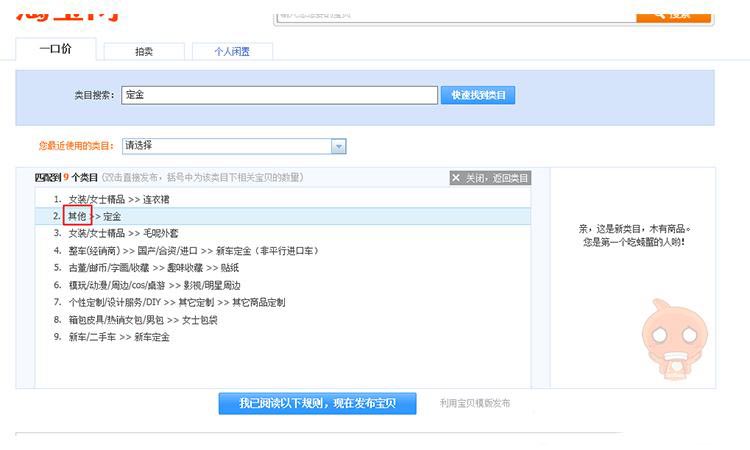Click 我已阅读以下规则，现在发布宝贝 button
The width and height of the screenshot is (750, 450).
tap(317, 403)
